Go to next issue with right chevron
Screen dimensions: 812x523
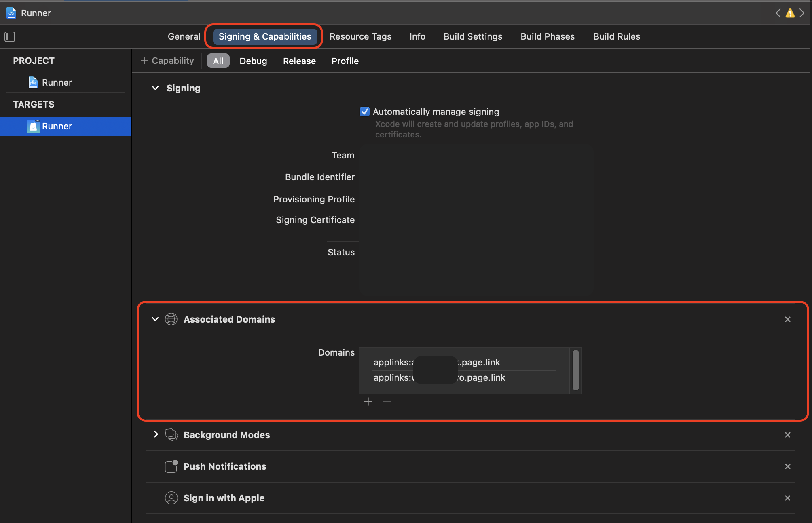801,13
